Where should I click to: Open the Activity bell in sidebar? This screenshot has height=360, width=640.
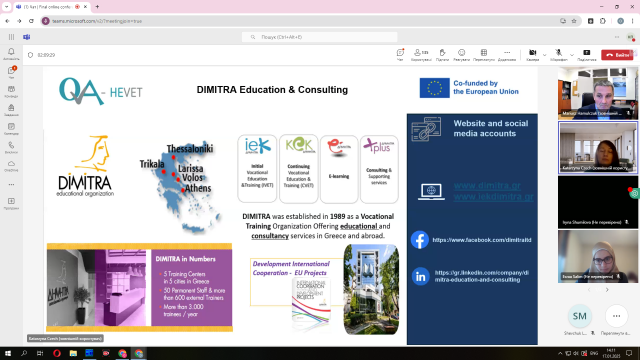(11, 54)
